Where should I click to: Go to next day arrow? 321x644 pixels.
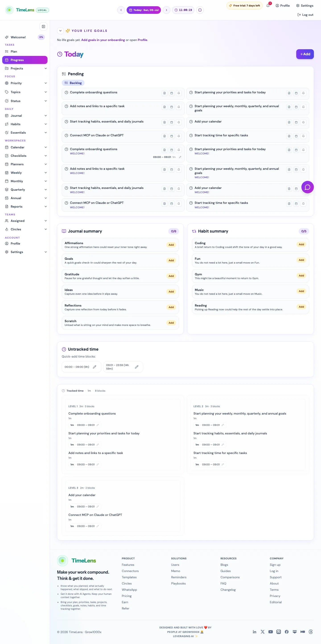tap(166, 10)
